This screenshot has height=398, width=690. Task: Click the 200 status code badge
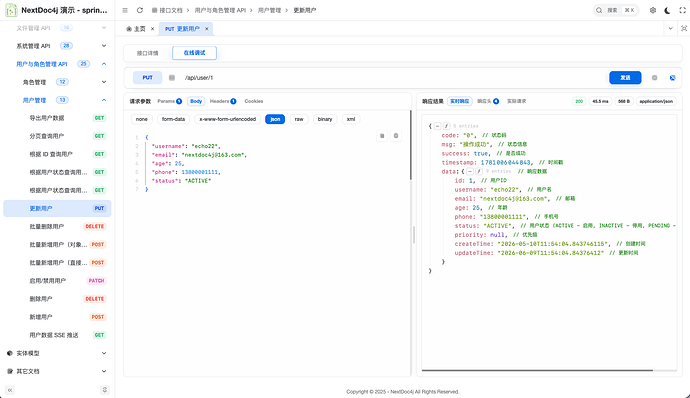[x=579, y=101]
